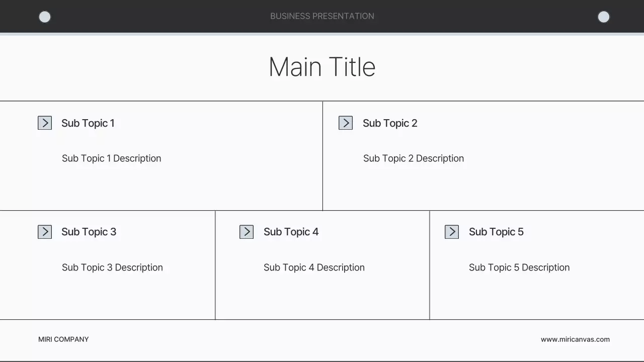Select the Sub Topic 4 heading
This screenshot has width=644, height=362.
[291, 232]
